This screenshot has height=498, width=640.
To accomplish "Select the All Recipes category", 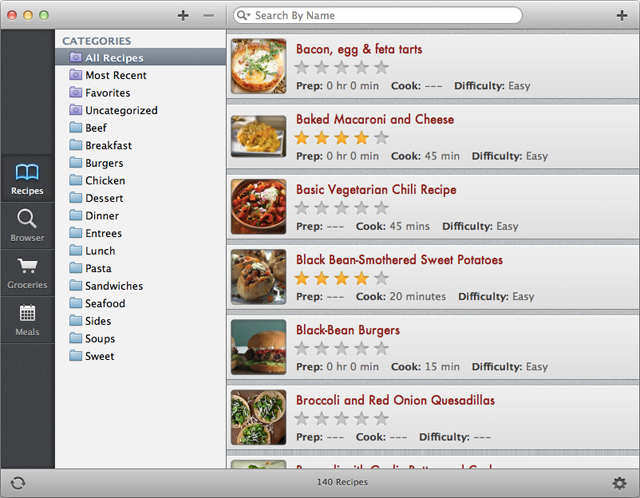I will coord(140,58).
